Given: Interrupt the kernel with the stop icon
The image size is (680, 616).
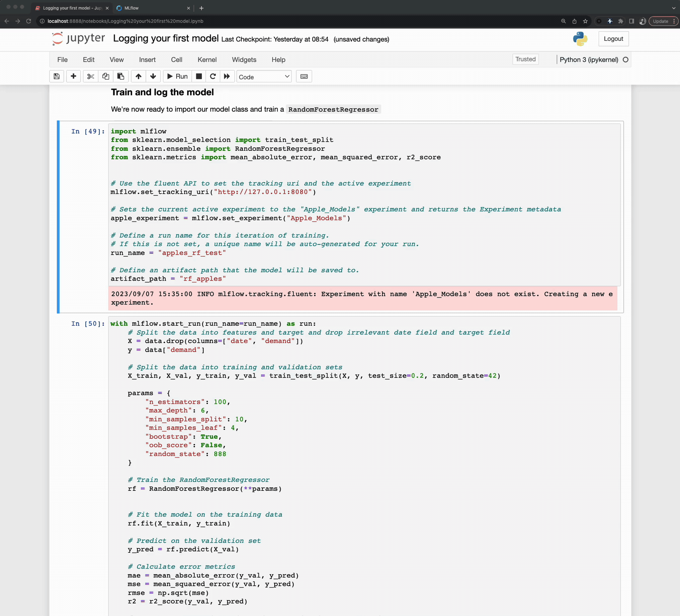Looking at the screenshot, I should [198, 76].
